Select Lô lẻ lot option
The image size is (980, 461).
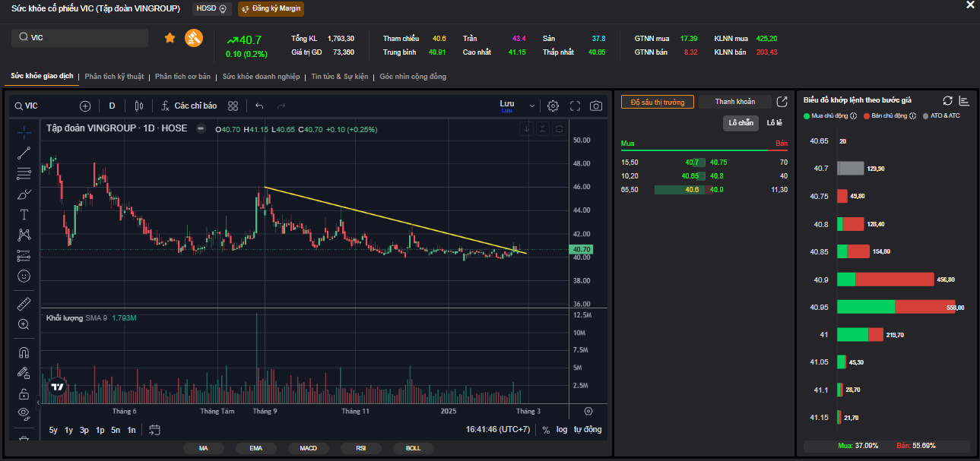coord(774,123)
